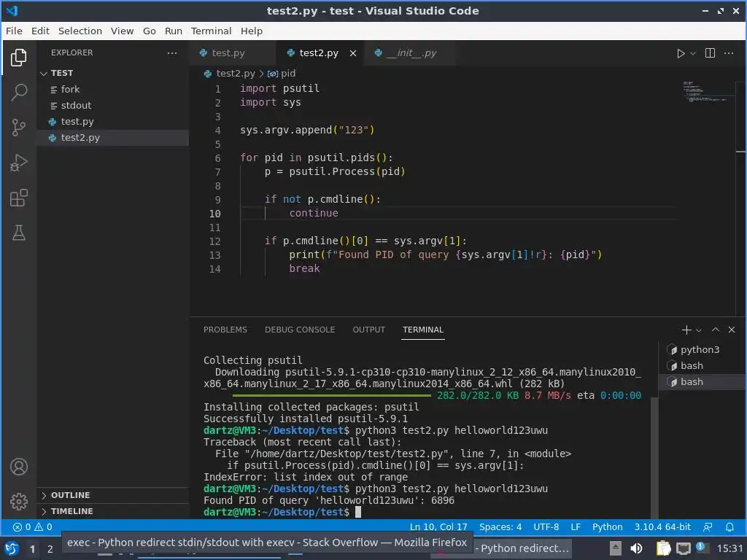Collapse the TEST folder section
The height and width of the screenshot is (560, 747).
(x=113, y=73)
